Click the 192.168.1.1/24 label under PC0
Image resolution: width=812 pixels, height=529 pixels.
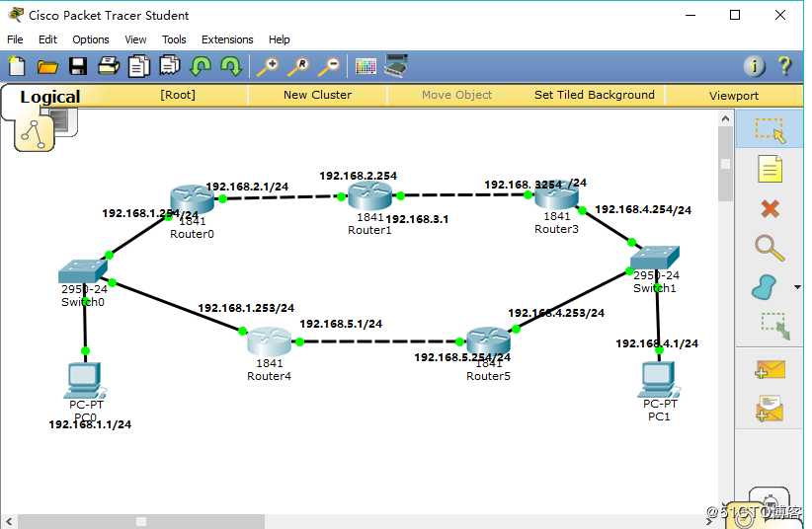point(90,424)
